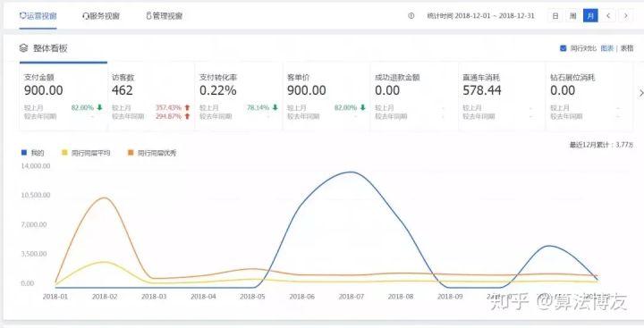This screenshot has height=328, width=644.
Task: Click the 2018-07 axis label
Action: click(352, 296)
